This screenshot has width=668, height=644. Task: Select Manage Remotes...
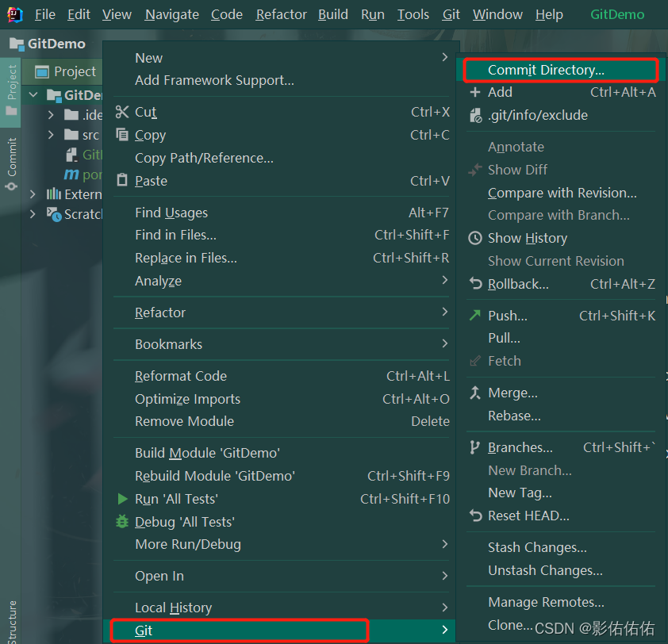[561, 602]
